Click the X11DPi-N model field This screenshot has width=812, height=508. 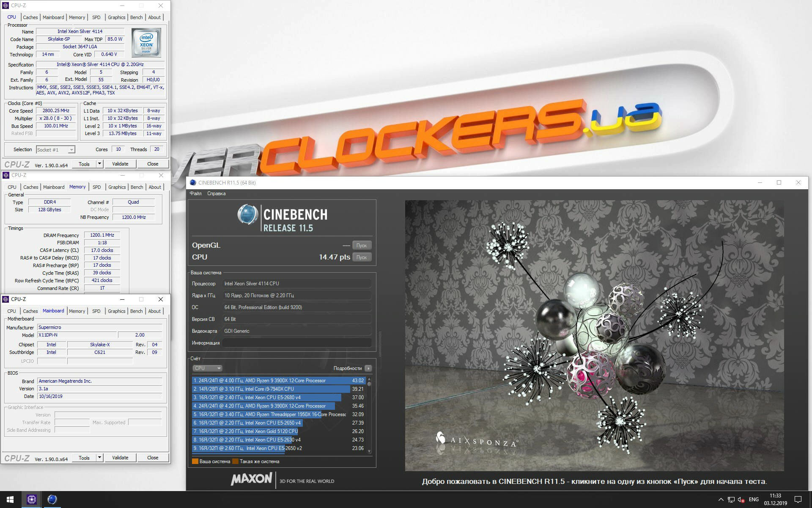pos(77,335)
